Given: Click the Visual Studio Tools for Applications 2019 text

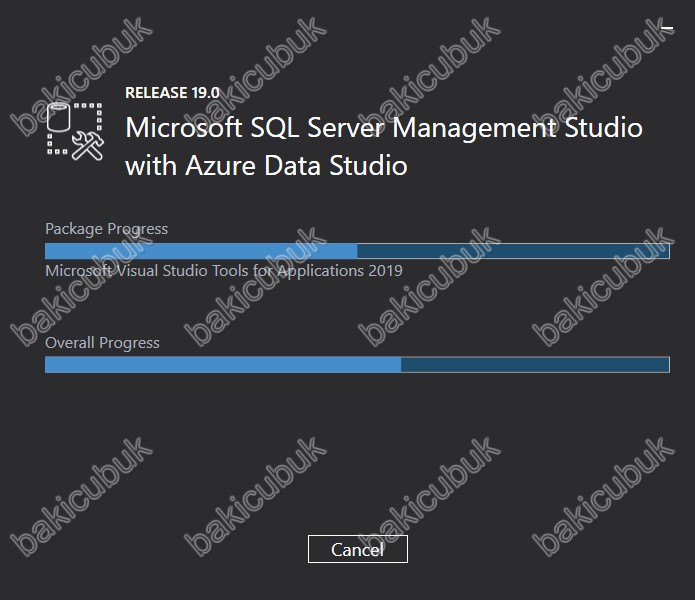Looking at the screenshot, I should pyautogui.click(x=224, y=270).
